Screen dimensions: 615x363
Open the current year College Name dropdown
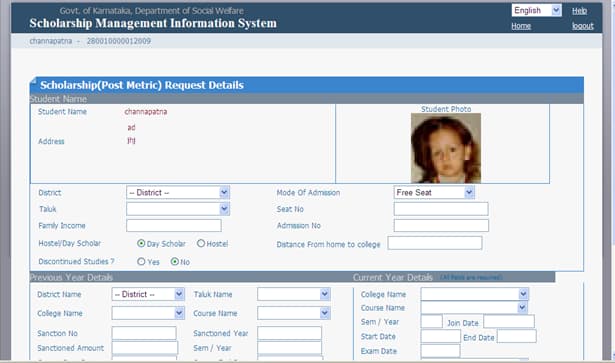pos(475,294)
